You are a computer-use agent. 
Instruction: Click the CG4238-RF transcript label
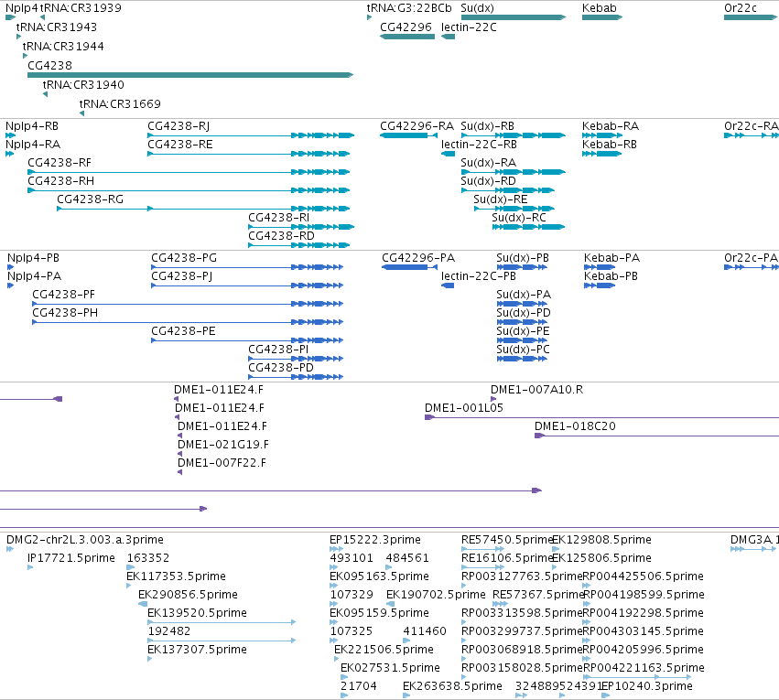point(60,163)
